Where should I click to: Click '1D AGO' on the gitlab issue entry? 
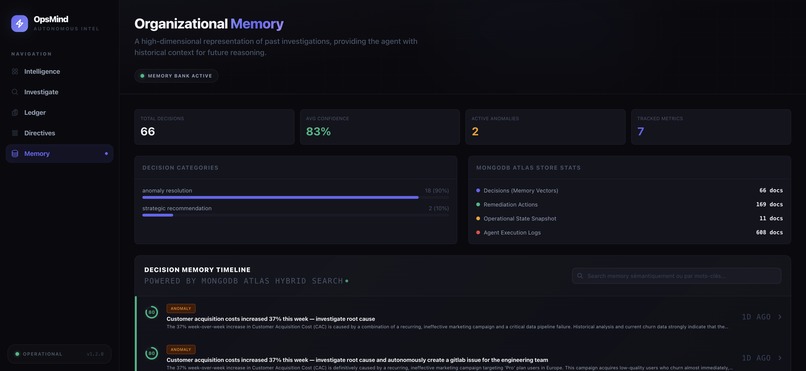[756, 358]
